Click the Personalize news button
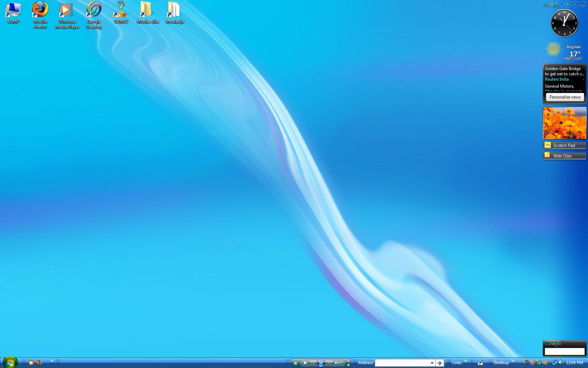588x368 pixels. [565, 97]
